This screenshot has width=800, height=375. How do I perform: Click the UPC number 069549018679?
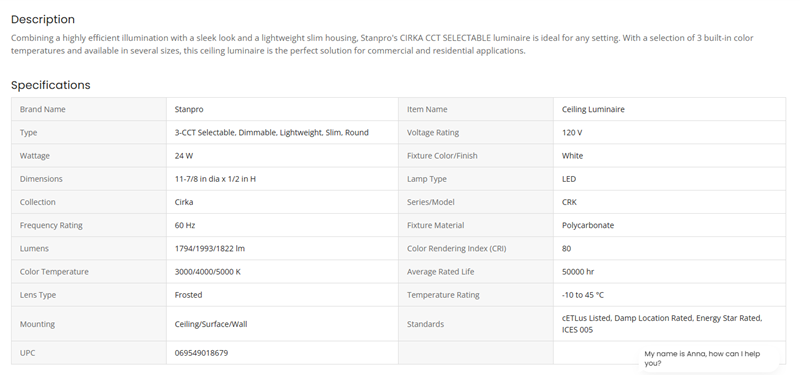click(201, 353)
